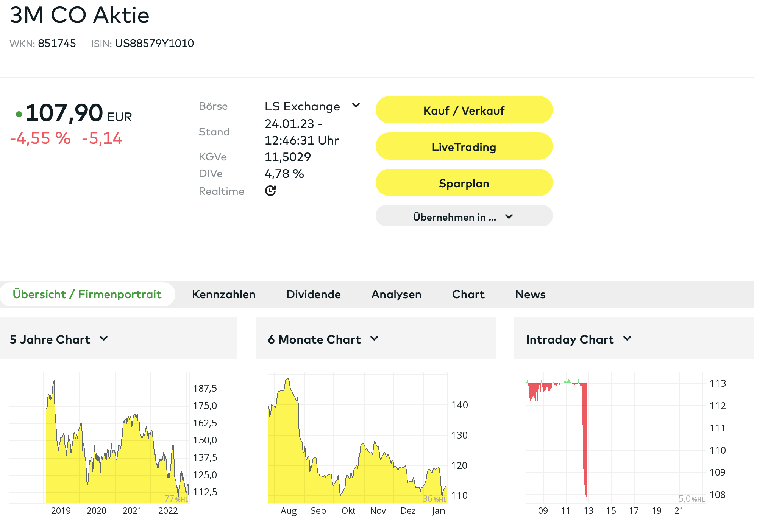Go to the Analysen tab
768x532 pixels.
pos(396,294)
